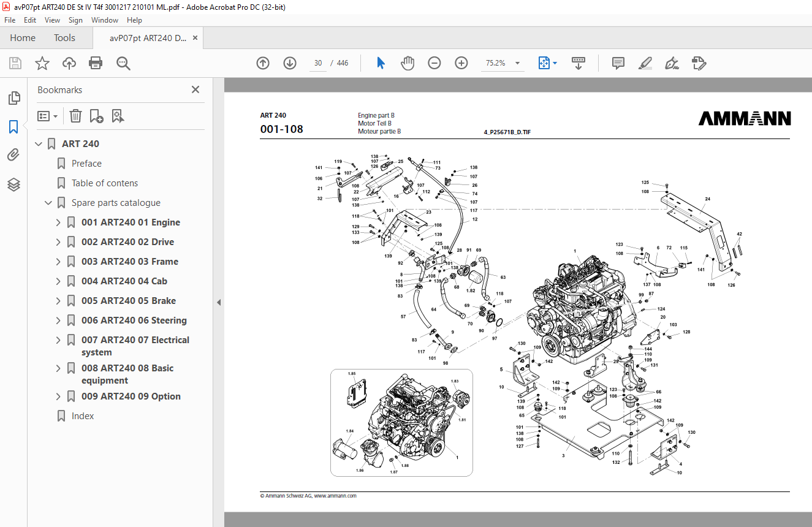Click the Add new bookmark icon
Screen dimensions: 812x527
coord(96,116)
